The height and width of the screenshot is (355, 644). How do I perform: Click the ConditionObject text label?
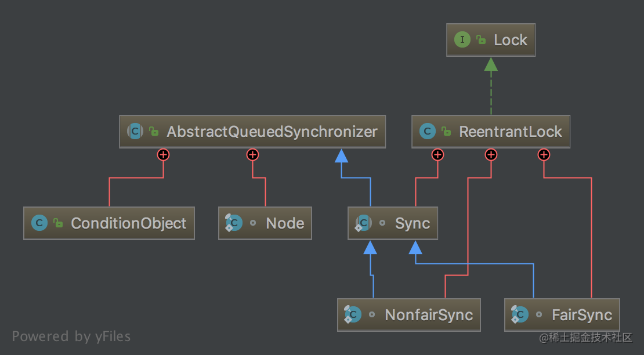[x=129, y=223]
